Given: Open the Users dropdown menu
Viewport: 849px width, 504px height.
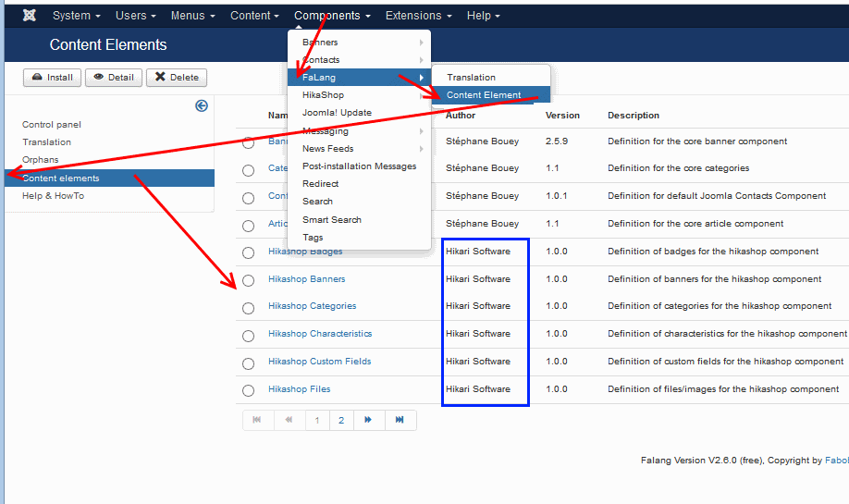Looking at the screenshot, I should [x=135, y=15].
